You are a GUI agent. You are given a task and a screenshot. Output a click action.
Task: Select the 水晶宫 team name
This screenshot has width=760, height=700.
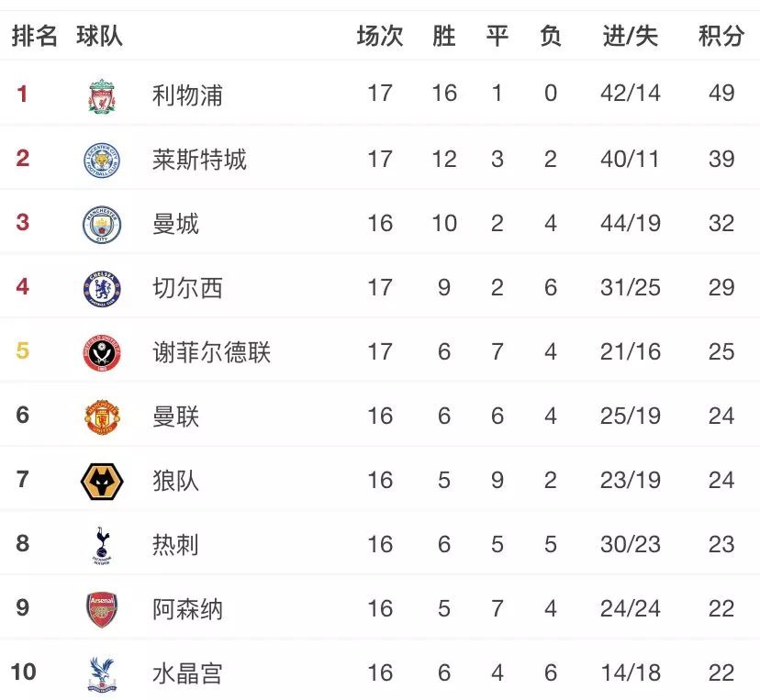[x=187, y=672]
